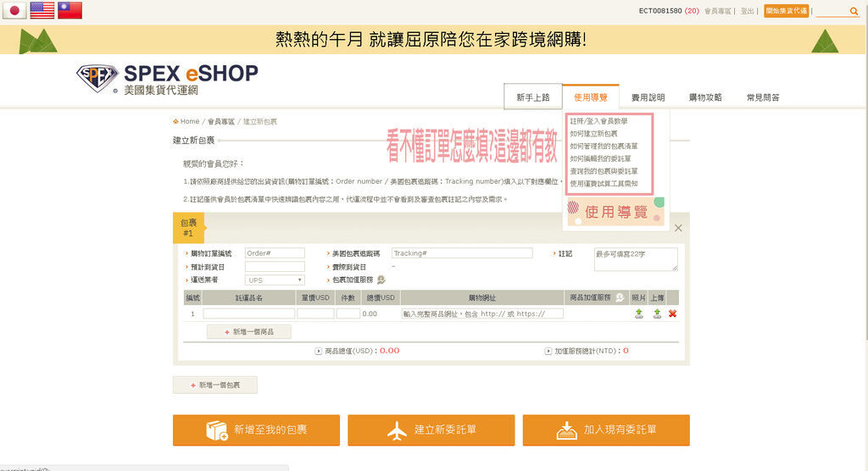Click the 熱熱的午月 promotional banner
Image resolution: width=868 pixels, height=471 pixels.
[431, 39]
